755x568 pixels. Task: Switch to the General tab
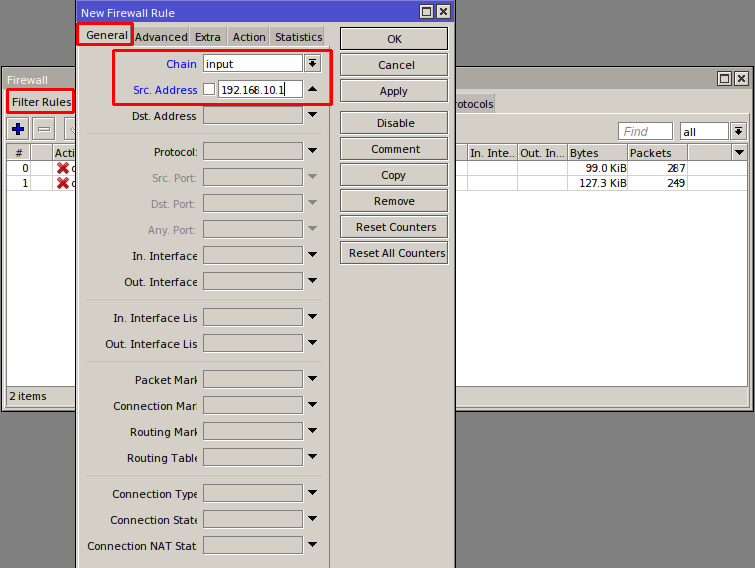[x=106, y=35]
